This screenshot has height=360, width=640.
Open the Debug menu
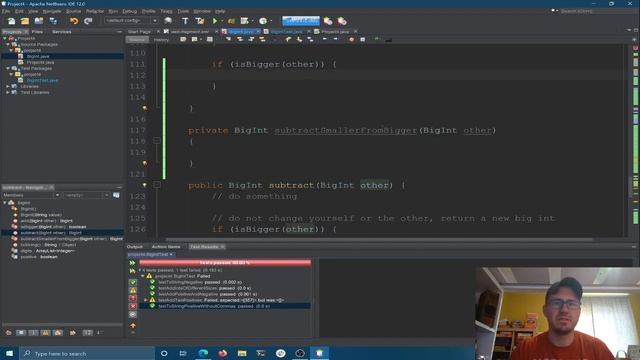129,11
